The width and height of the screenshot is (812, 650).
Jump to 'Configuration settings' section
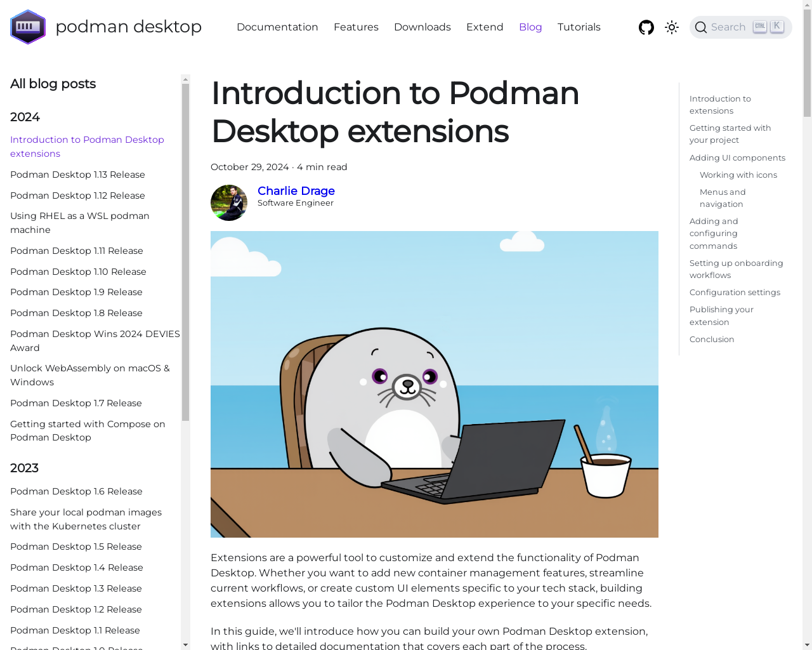pyautogui.click(x=735, y=292)
